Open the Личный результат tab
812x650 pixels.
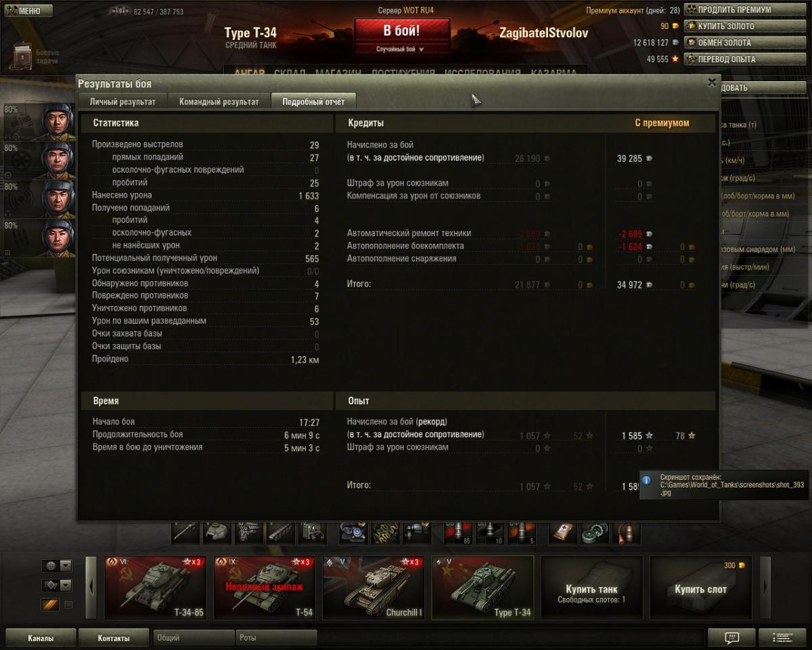[122, 102]
